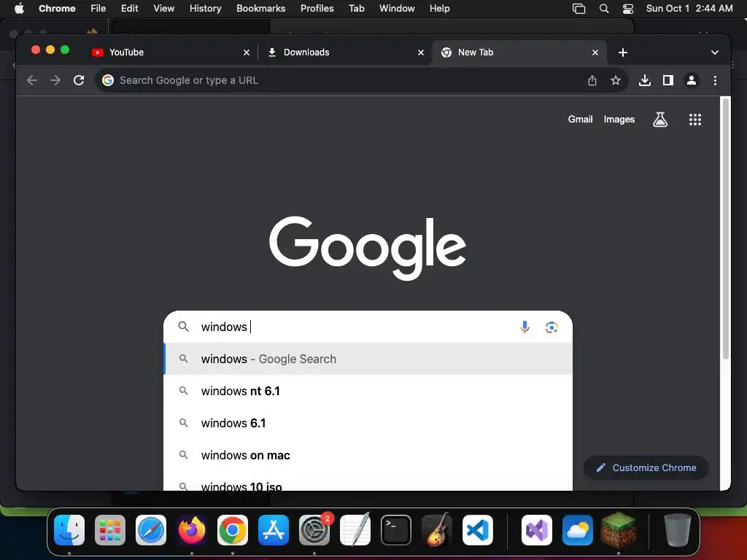Click the Customize Chrome button
747x560 pixels.
[x=646, y=467]
